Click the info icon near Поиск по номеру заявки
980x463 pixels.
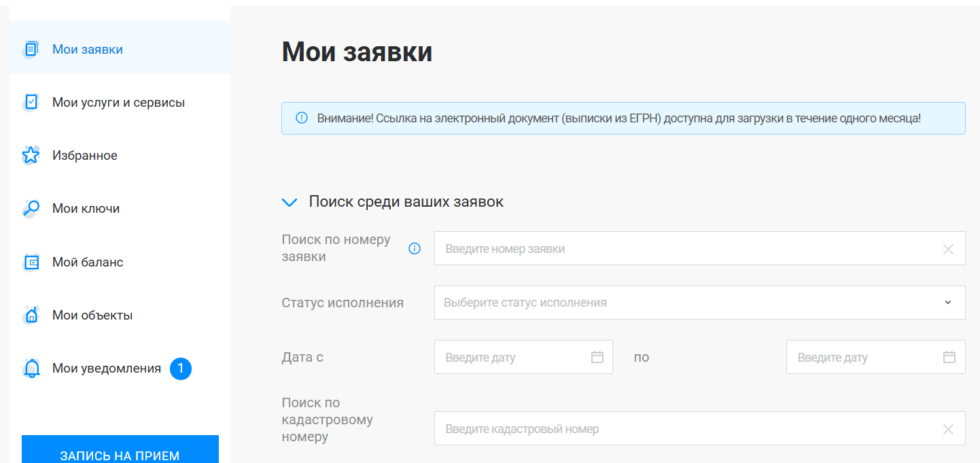(415, 249)
